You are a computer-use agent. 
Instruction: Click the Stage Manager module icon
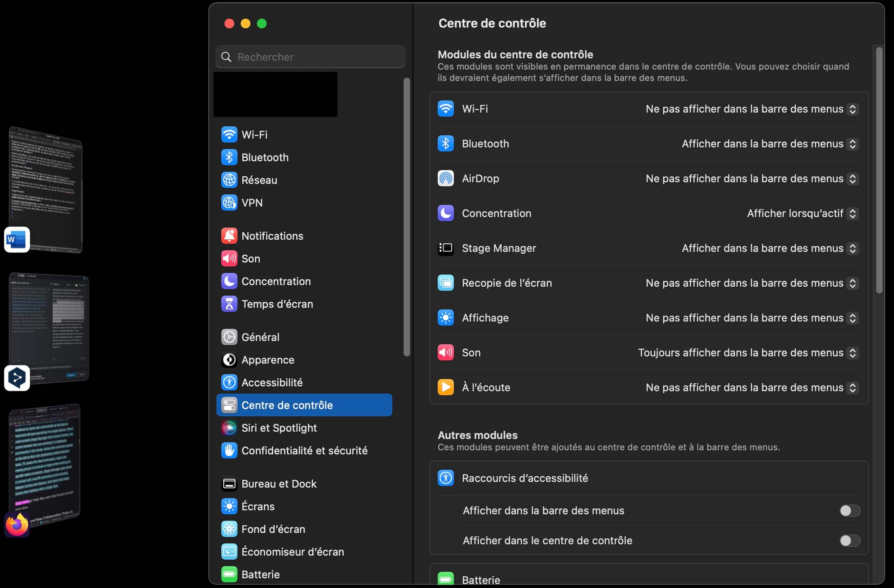pos(445,248)
